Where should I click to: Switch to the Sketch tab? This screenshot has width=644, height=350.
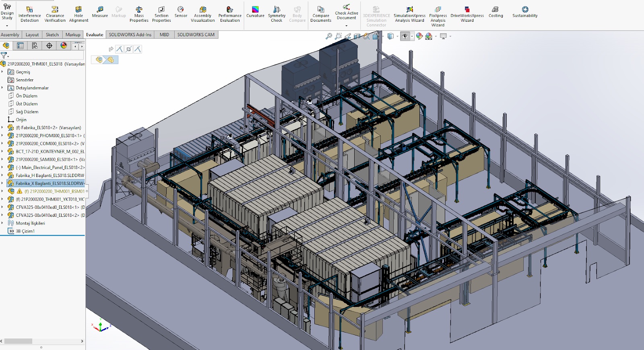[x=52, y=35]
